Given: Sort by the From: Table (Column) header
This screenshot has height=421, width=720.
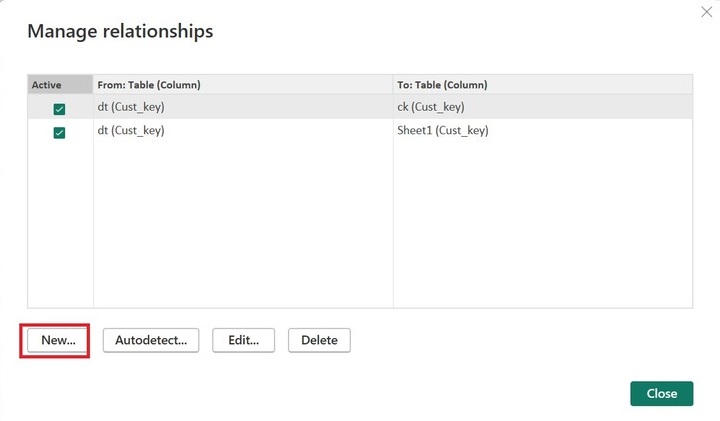Looking at the screenshot, I should click(153, 85).
